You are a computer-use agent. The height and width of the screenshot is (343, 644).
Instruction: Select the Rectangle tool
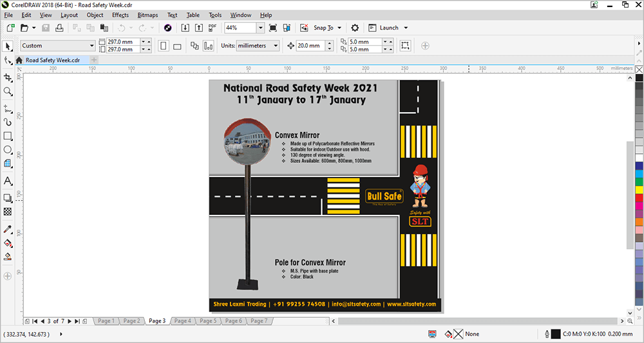coord(7,136)
